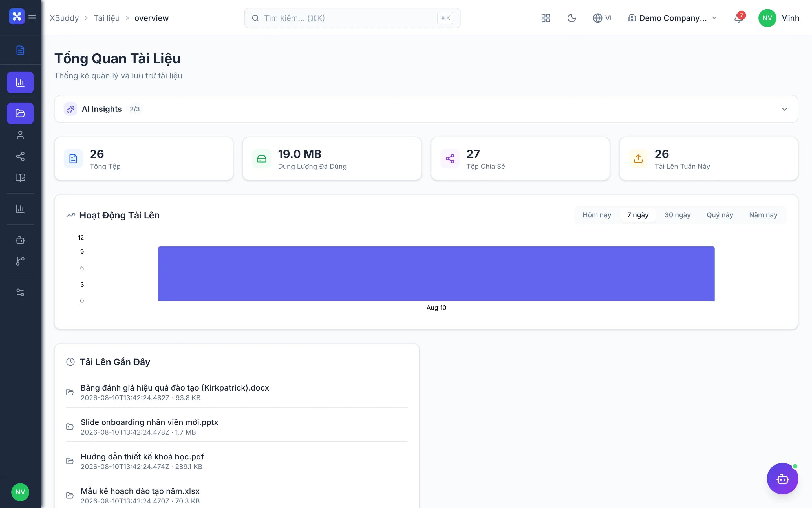The height and width of the screenshot is (508, 812).
Task: Click overview breadcrumb item
Action: pos(152,18)
